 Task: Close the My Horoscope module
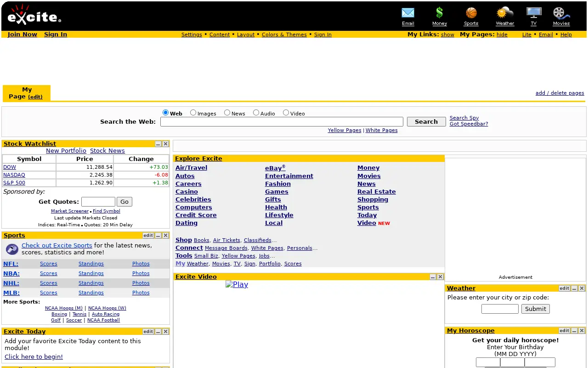tap(582, 331)
